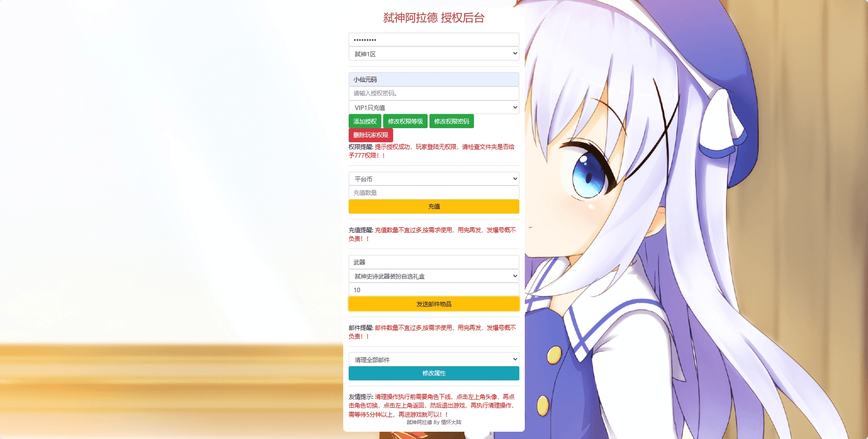Click the red 删除玩家权限 button
Viewport: 868px width, 439px height.
(371, 135)
